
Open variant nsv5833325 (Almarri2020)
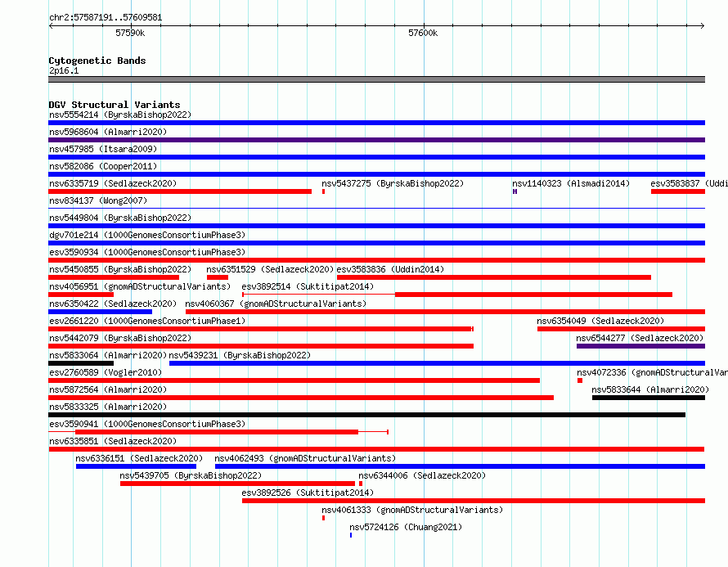(108, 407)
